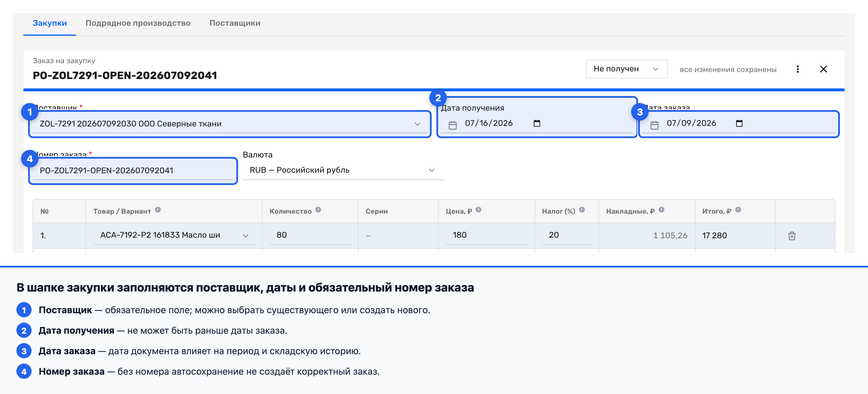Edit order number field PO-ZOL7291-OPEN-202607092041

pyautogui.click(x=133, y=171)
